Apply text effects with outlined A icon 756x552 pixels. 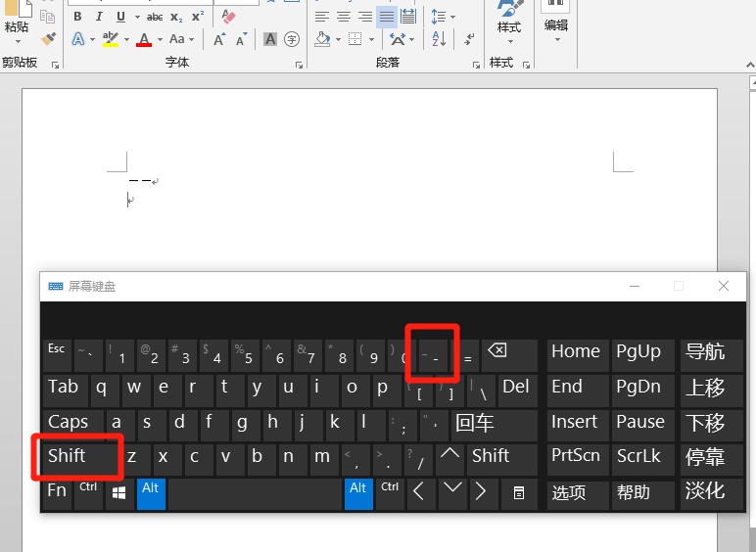[78, 39]
